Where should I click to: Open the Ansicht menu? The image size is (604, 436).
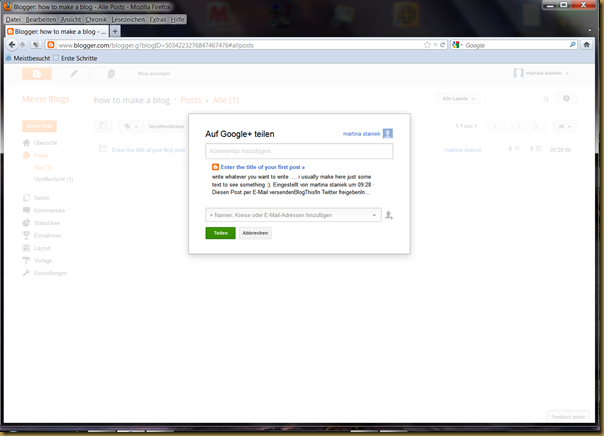coord(71,19)
